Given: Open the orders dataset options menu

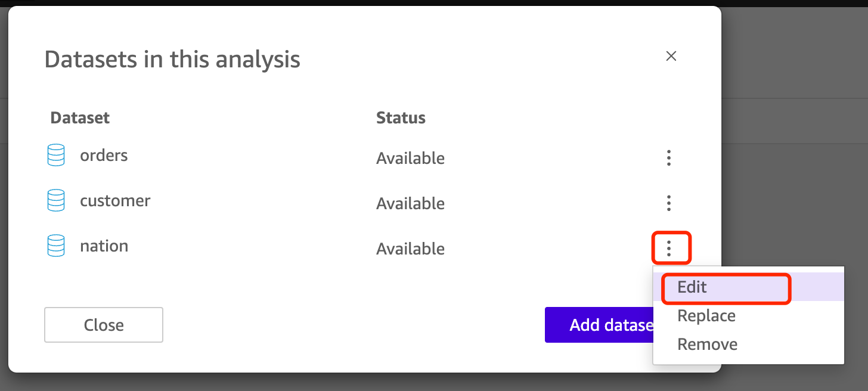Looking at the screenshot, I should [669, 158].
